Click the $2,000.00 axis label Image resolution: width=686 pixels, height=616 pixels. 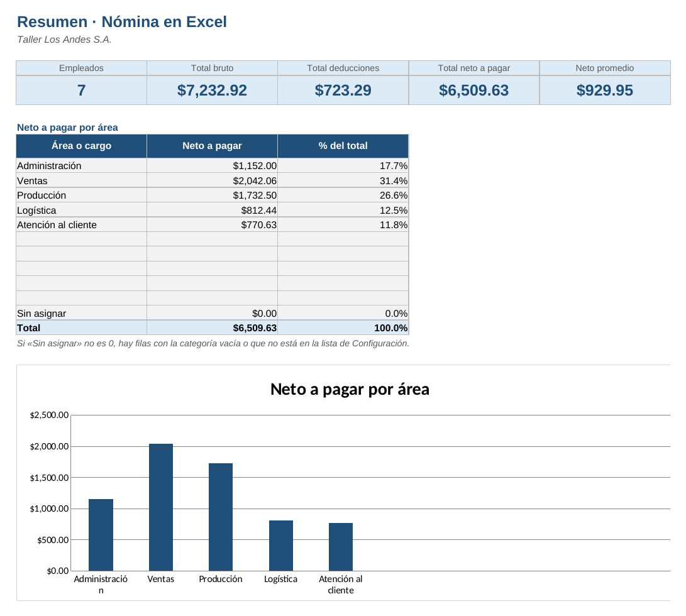coord(50,446)
